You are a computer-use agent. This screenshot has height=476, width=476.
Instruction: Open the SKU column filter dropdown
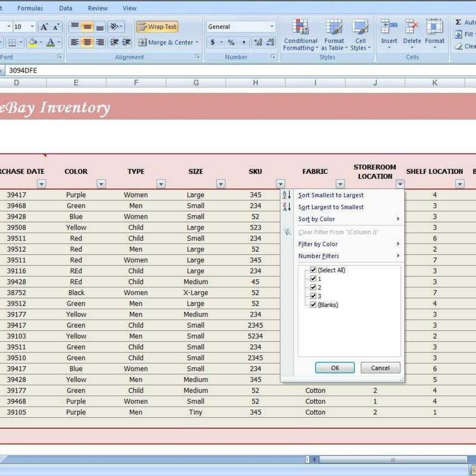pyautogui.click(x=281, y=184)
